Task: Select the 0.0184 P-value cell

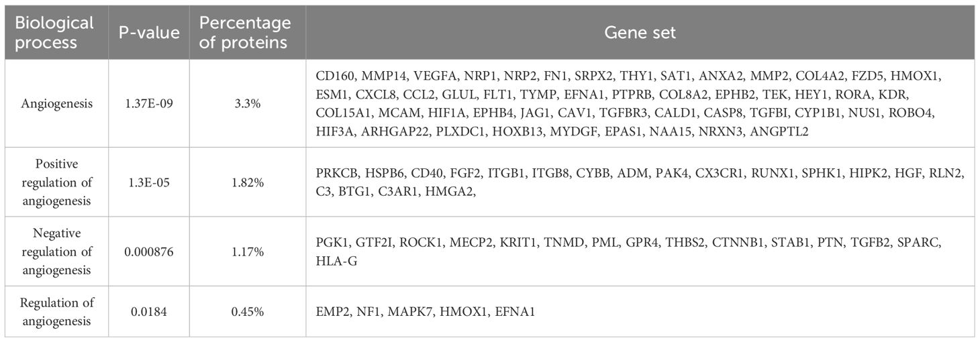Action: click(148, 311)
